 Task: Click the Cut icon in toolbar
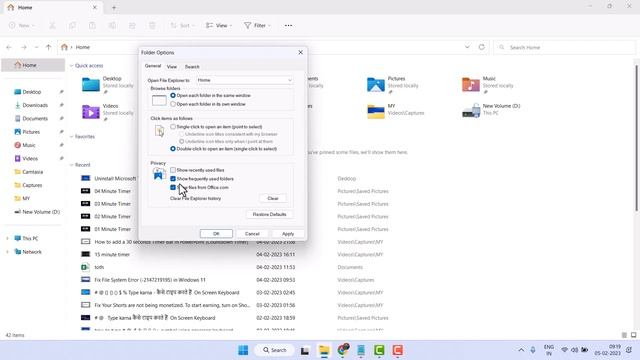pos(52,25)
